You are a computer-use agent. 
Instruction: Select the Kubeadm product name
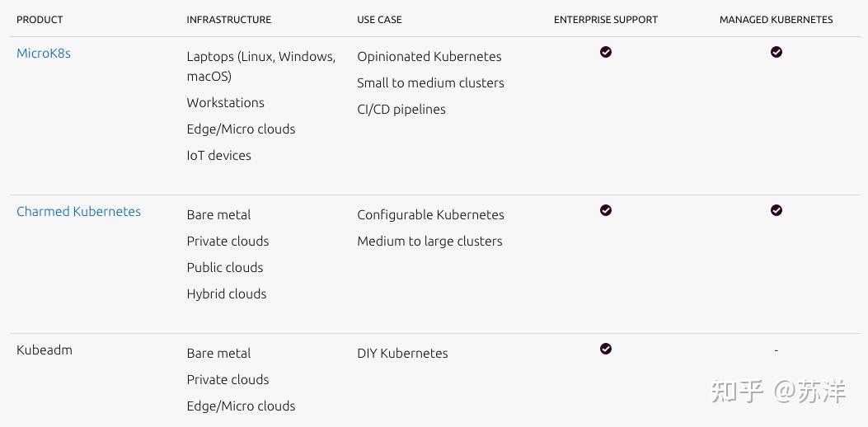(x=45, y=350)
